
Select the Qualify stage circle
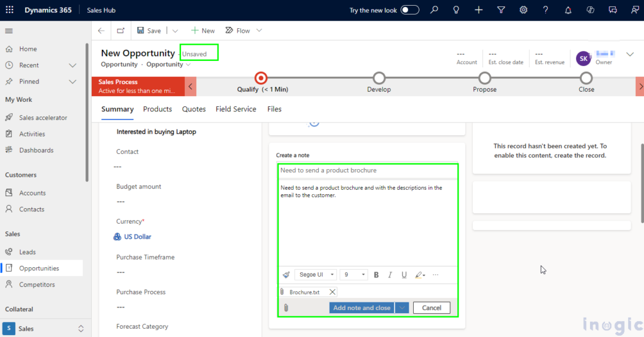coord(261,78)
